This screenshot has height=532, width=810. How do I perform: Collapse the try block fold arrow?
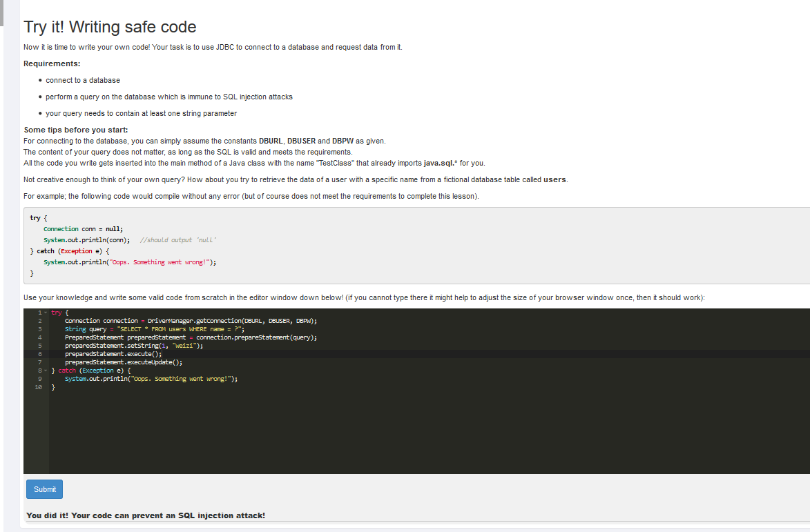46,313
